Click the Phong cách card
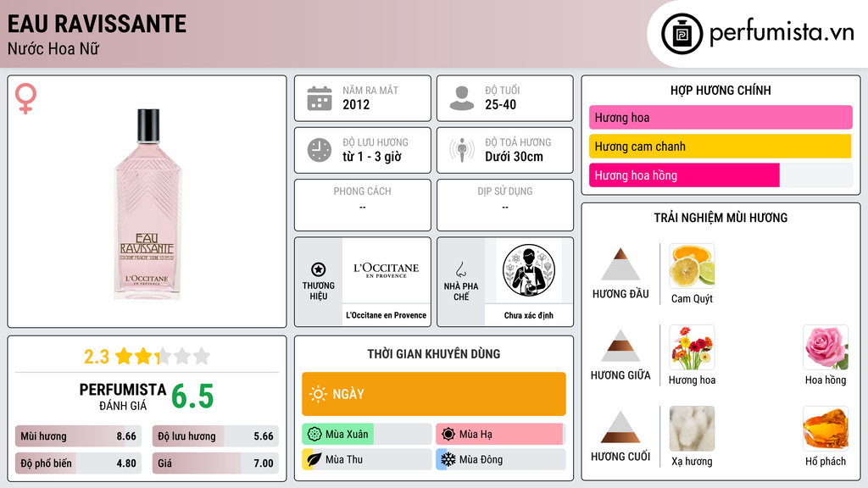868x488 pixels. tap(363, 205)
